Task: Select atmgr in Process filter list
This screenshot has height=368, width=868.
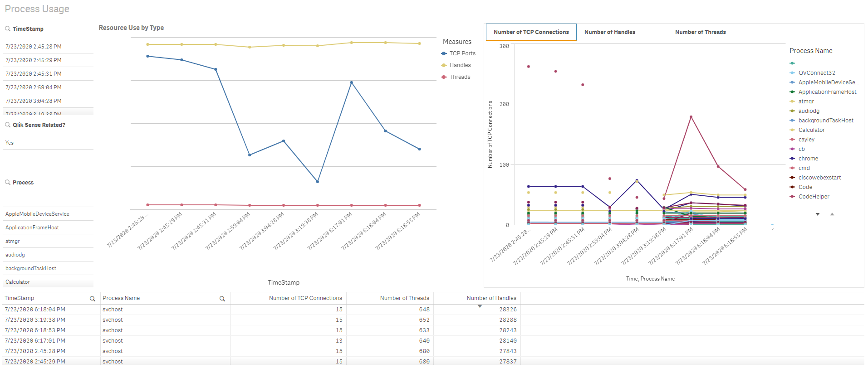Action: (48, 241)
